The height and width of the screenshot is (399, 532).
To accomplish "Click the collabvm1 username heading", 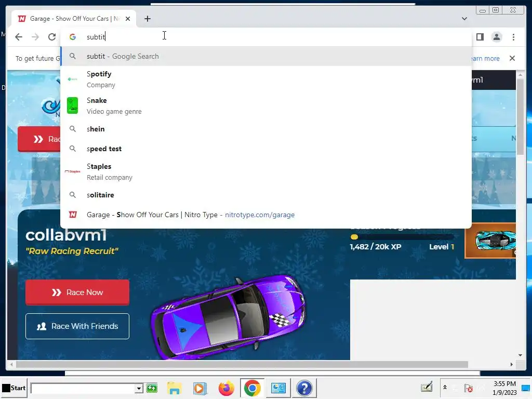I will click(x=66, y=235).
